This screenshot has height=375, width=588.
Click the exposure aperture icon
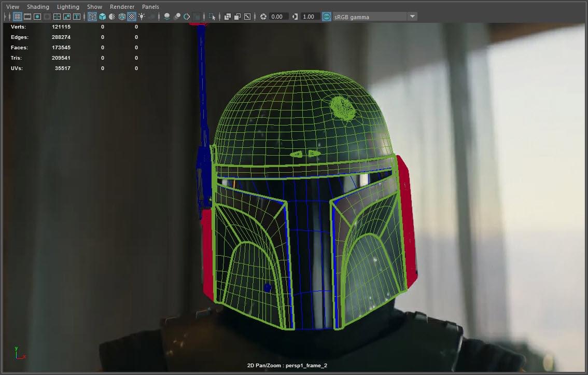pos(263,17)
